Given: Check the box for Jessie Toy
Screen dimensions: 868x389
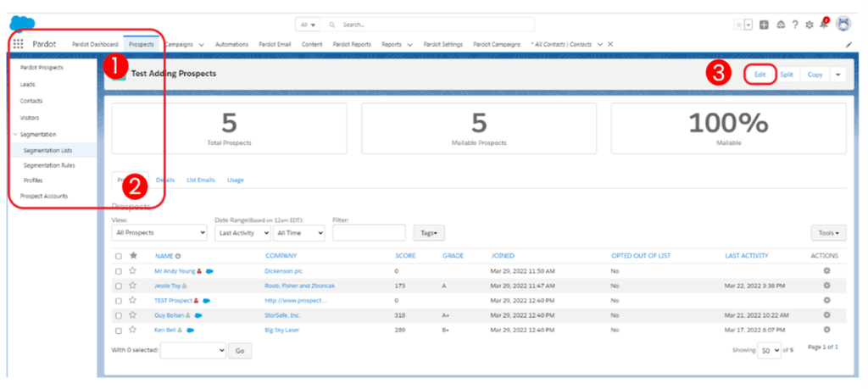Looking at the screenshot, I should 119,286.
